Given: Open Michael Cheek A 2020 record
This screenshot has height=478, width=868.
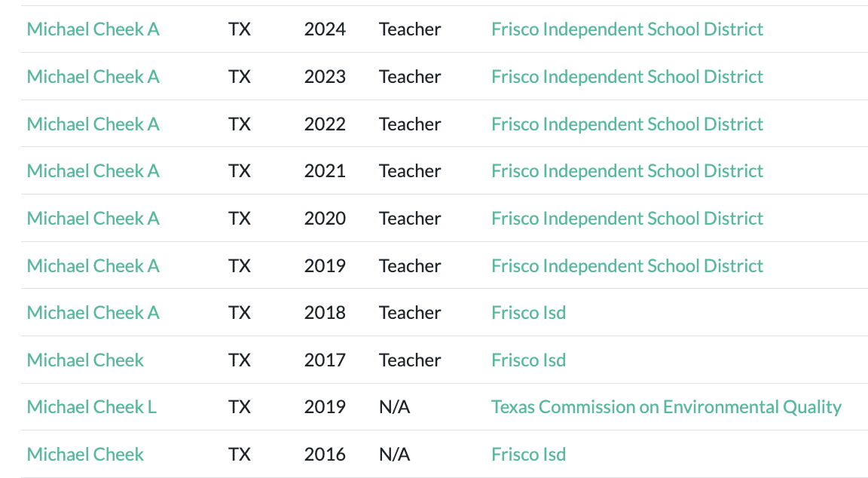Looking at the screenshot, I should [x=93, y=219].
